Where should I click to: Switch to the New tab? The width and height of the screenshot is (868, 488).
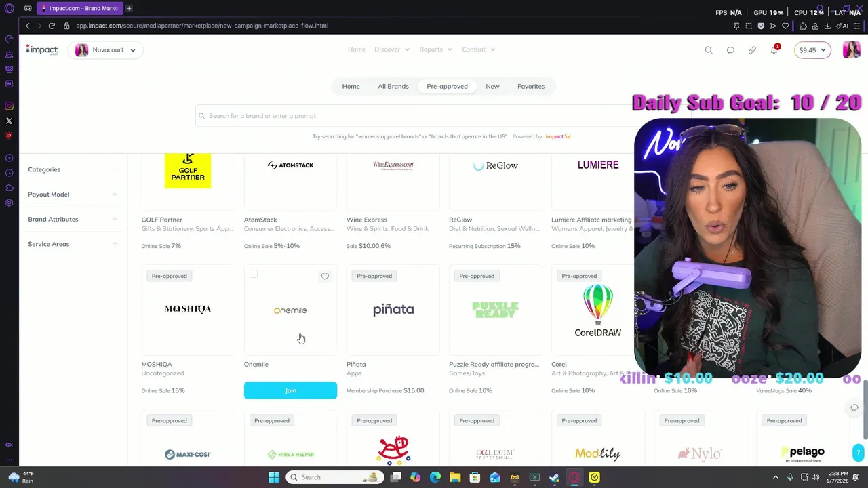tap(492, 86)
